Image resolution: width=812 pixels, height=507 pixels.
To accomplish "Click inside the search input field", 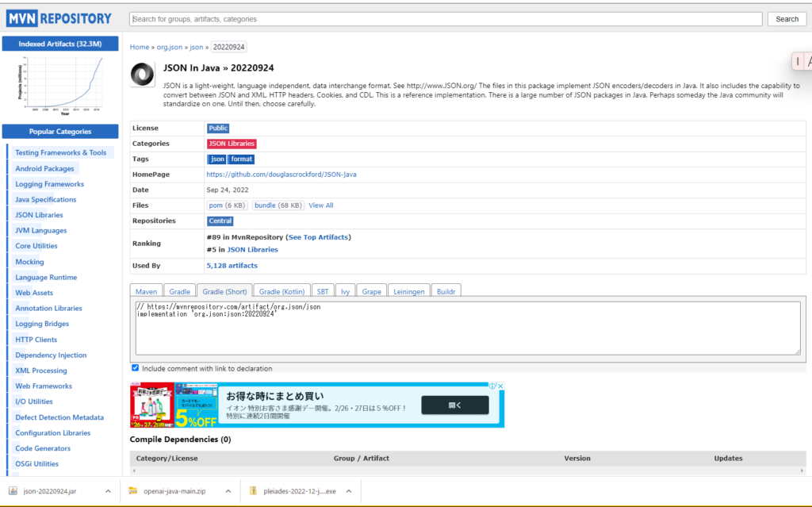I will click(x=444, y=18).
